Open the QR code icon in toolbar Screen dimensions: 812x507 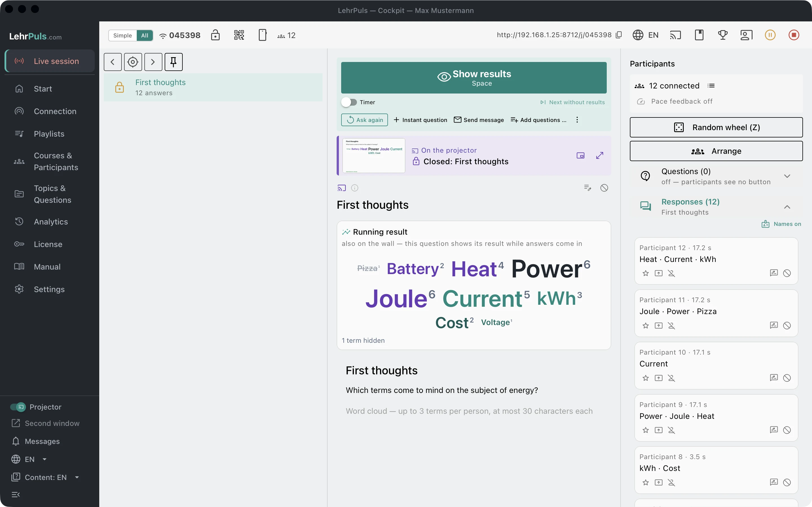pos(239,35)
